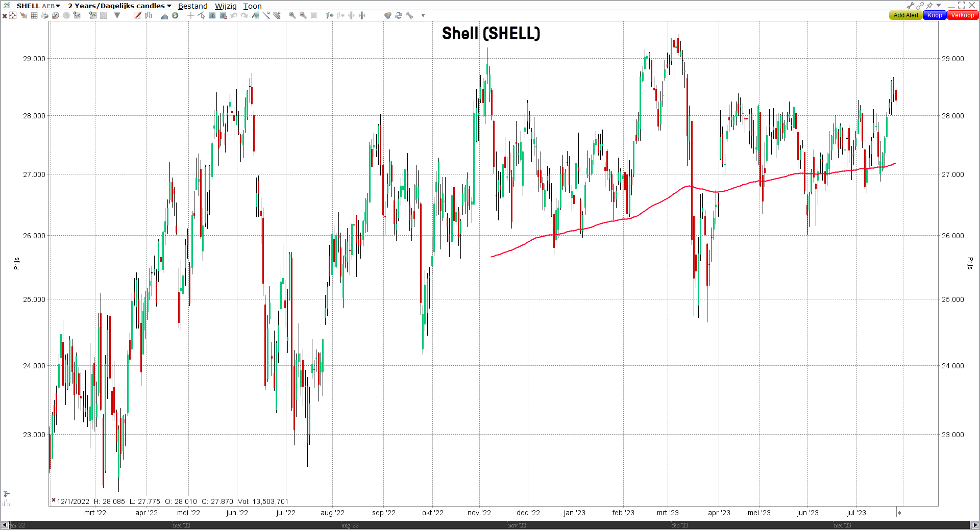Click the compress bar spacing icon
Screen dimensions: 980x530
(362, 15)
